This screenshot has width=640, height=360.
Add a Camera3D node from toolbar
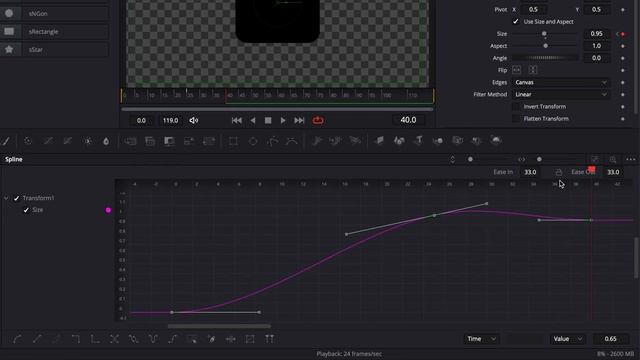[458, 141]
